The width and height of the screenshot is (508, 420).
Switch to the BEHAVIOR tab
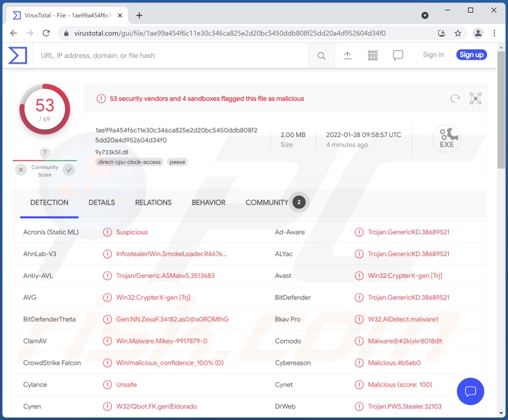pyautogui.click(x=208, y=203)
